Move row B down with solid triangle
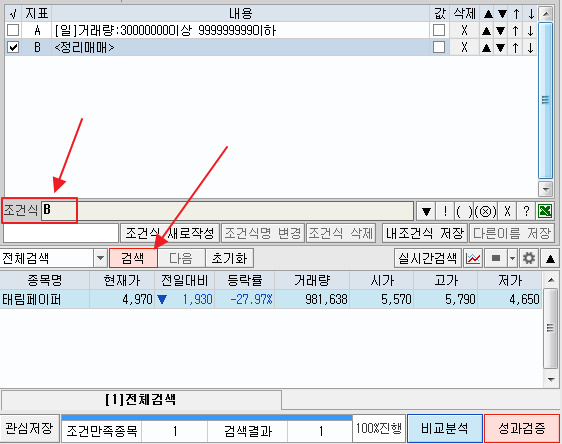This screenshot has height=444, width=562. coord(501,47)
